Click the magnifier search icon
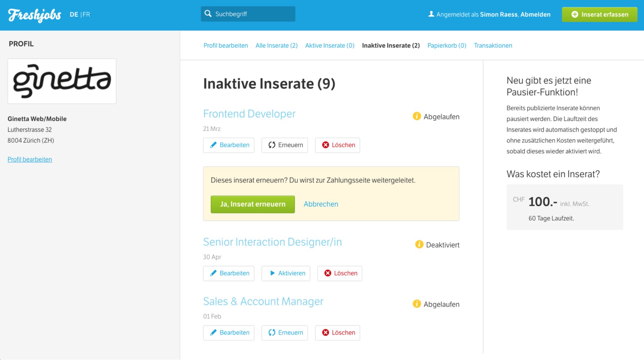This screenshot has width=644, height=362. click(208, 14)
